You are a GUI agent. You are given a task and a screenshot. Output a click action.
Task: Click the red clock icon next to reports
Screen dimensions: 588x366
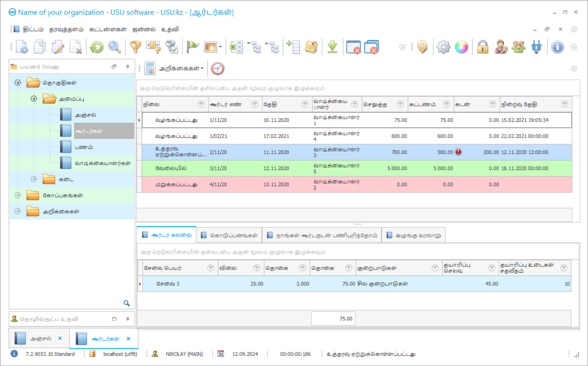pyautogui.click(x=218, y=68)
